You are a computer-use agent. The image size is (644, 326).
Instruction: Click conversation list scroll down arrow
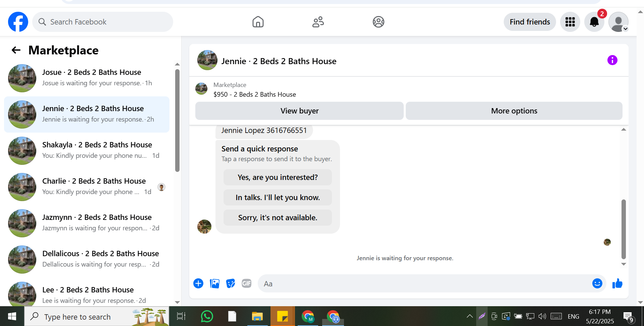[177, 302]
